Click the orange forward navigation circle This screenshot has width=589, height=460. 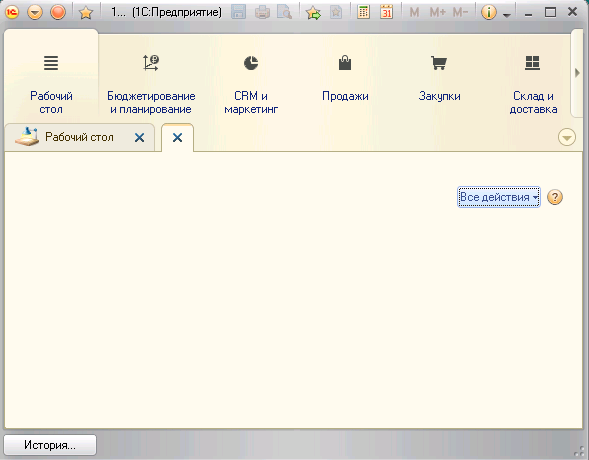[58, 12]
